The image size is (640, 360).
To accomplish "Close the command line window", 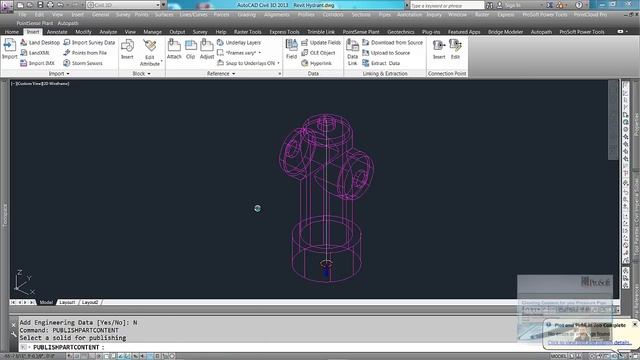I will (x=13, y=325).
